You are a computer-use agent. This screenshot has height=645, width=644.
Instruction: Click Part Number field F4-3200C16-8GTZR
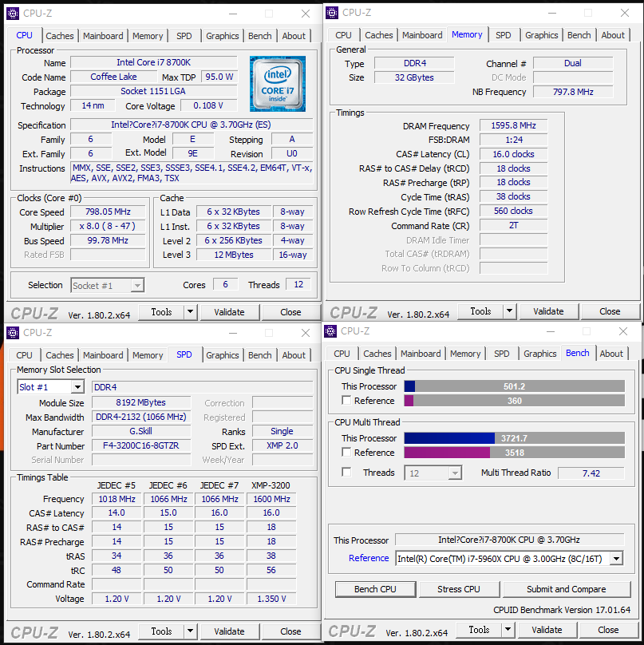click(x=141, y=445)
